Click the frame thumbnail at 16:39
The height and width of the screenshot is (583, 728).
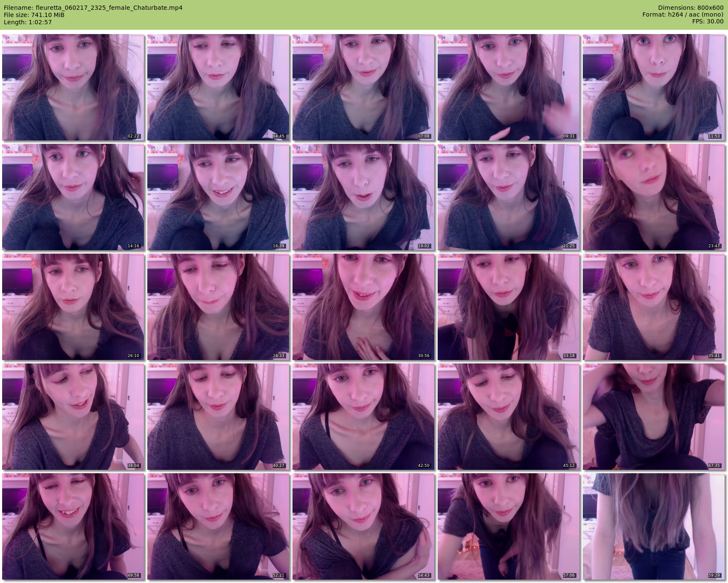tap(218, 197)
